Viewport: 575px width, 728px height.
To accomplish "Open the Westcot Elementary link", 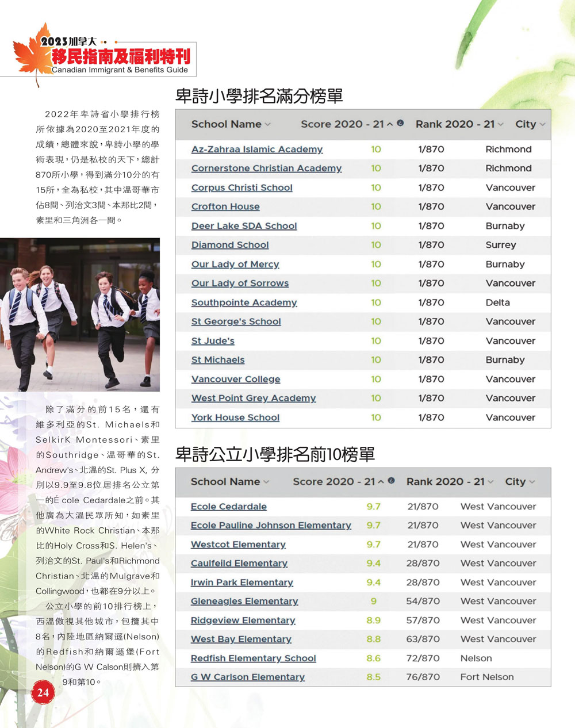I will coord(238,544).
